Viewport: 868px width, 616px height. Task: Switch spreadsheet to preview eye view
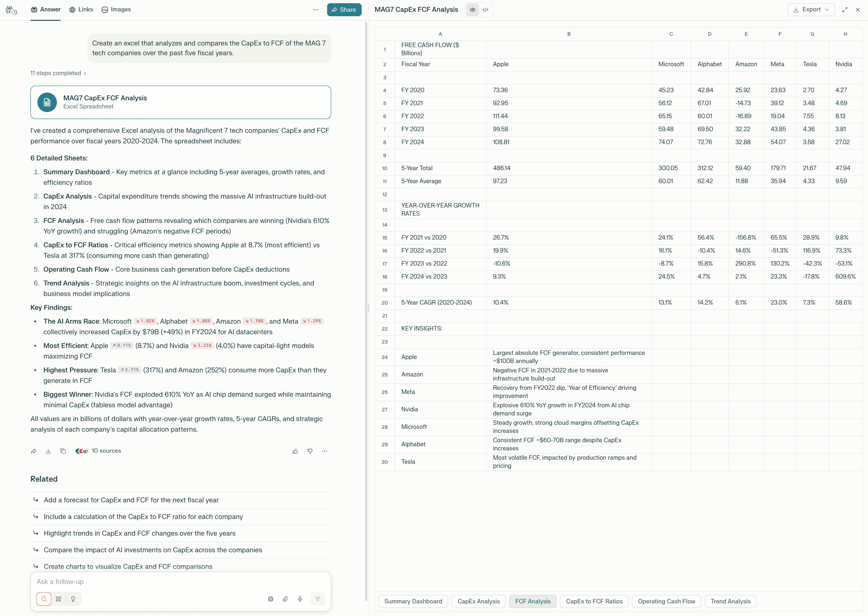[x=473, y=10]
